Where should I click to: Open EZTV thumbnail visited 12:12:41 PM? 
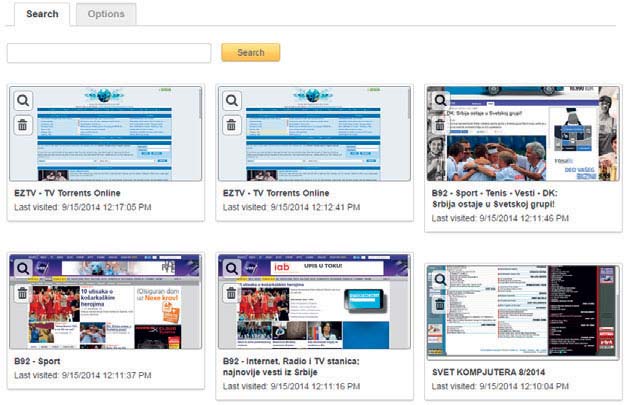[315, 133]
